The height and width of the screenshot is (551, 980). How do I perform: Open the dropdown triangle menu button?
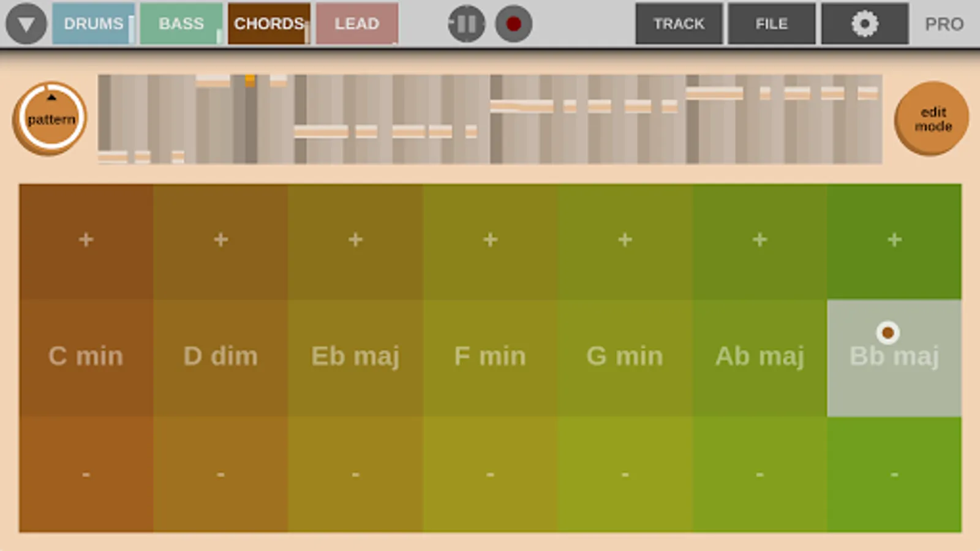tap(26, 24)
